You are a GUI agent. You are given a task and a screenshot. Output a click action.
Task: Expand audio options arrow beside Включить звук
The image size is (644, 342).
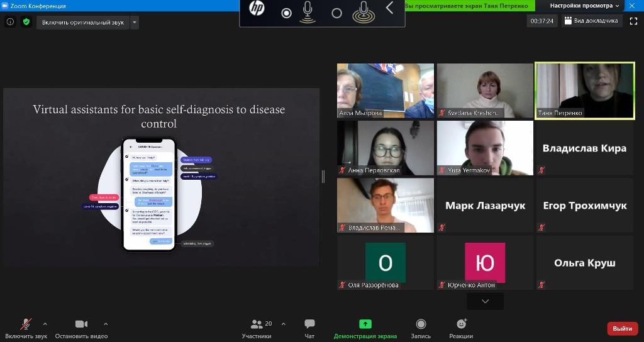[x=50, y=324]
